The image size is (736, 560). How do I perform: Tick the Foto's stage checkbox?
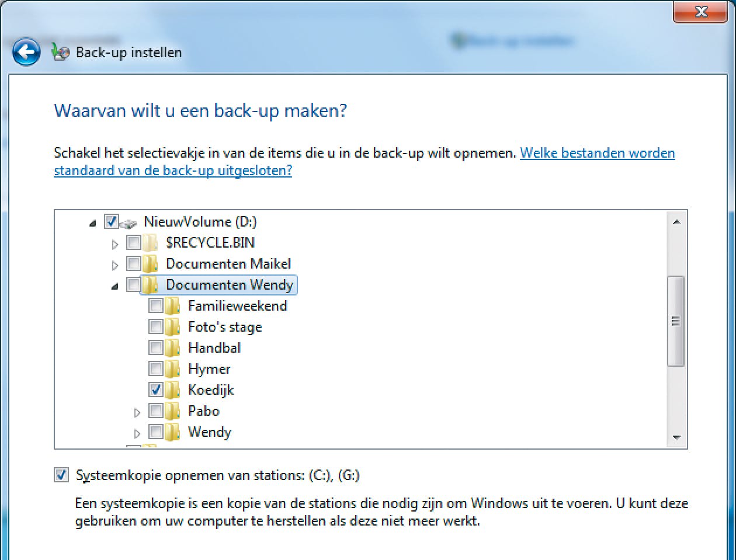pos(156,326)
